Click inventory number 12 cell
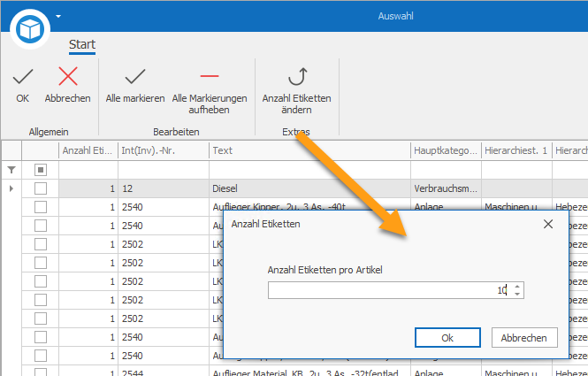 pos(163,188)
